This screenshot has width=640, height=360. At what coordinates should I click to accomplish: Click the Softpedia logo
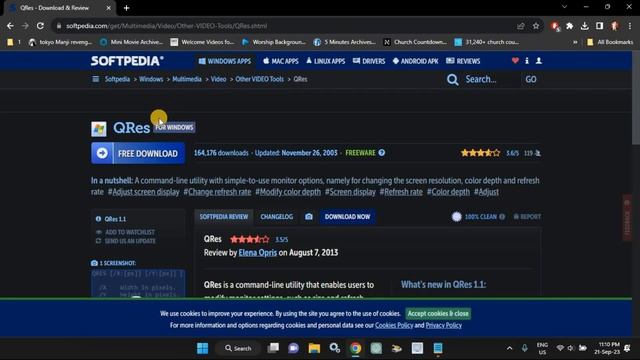127,61
